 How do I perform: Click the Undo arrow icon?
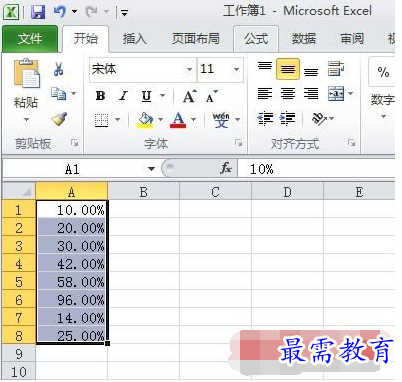click(60, 11)
